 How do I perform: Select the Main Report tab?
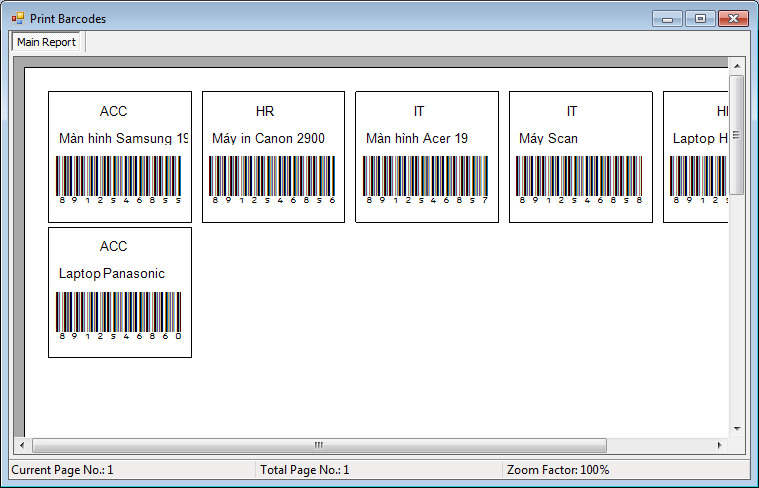pos(46,42)
